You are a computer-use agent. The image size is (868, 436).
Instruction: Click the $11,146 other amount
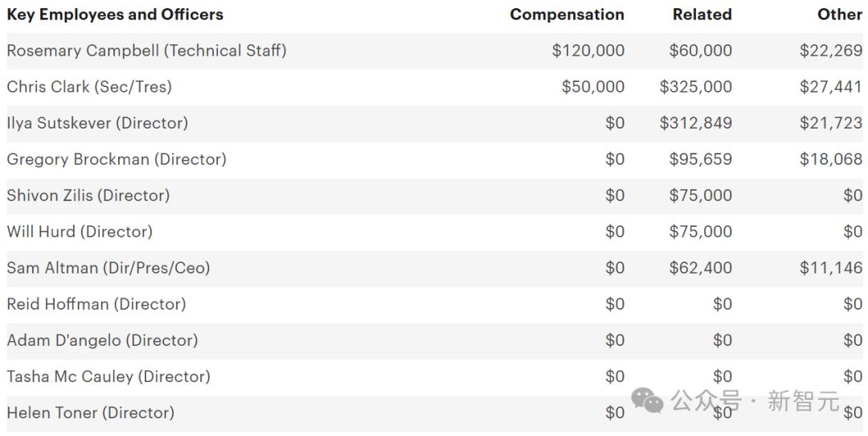point(830,268)
